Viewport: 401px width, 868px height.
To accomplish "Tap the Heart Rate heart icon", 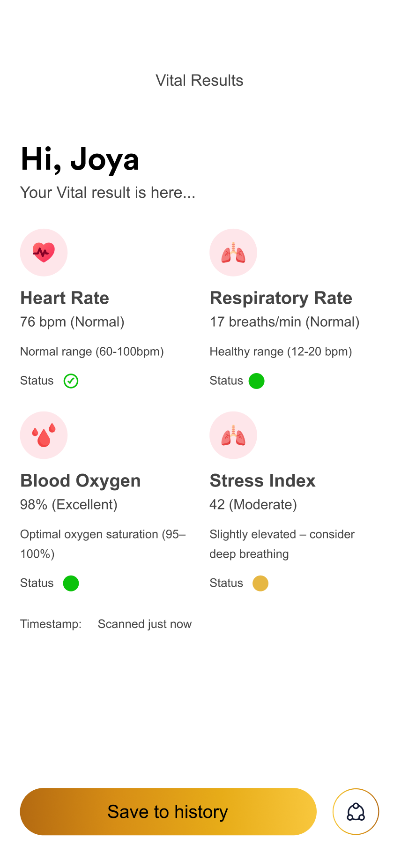I will (44, 253).
